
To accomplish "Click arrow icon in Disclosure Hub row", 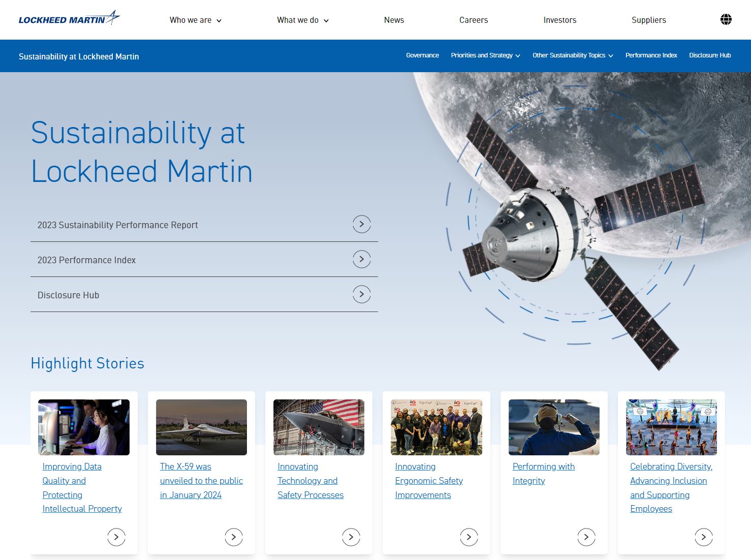I will tap(362, 294).
